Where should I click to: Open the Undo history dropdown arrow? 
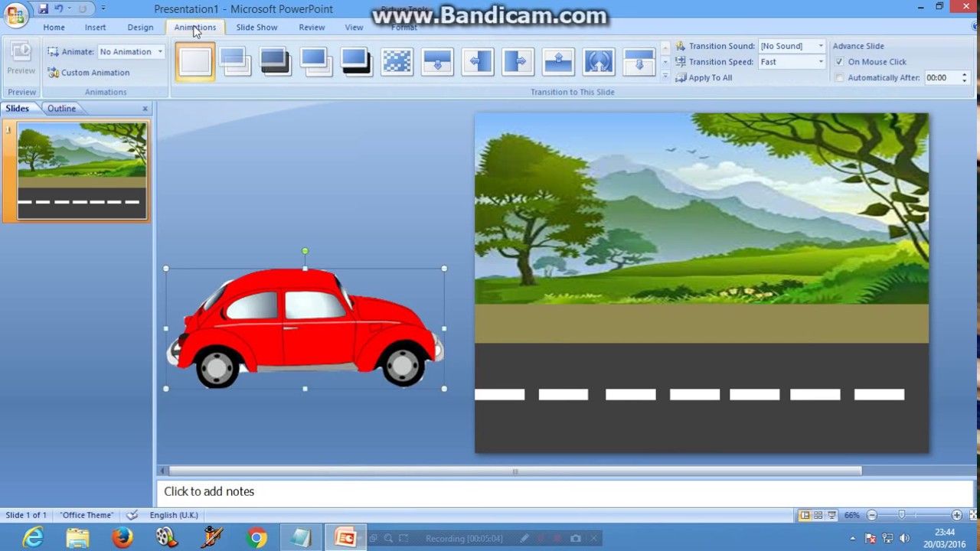tap(69, 8)
